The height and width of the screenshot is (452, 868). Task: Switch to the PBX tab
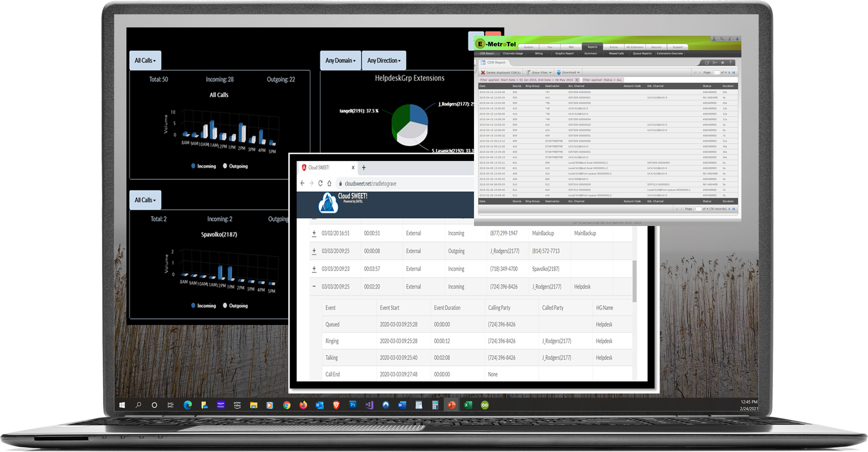pos(571,47)
